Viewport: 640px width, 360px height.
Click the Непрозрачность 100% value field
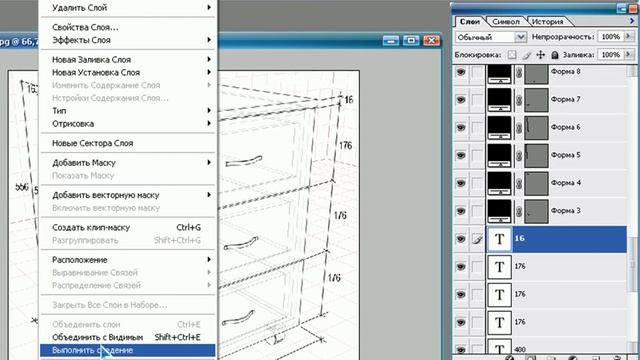611,37
